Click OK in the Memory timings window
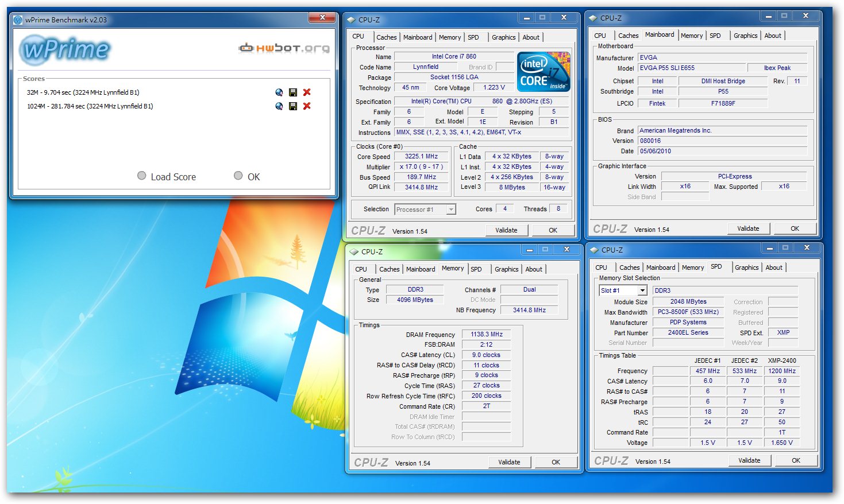 tap(556, 462)
